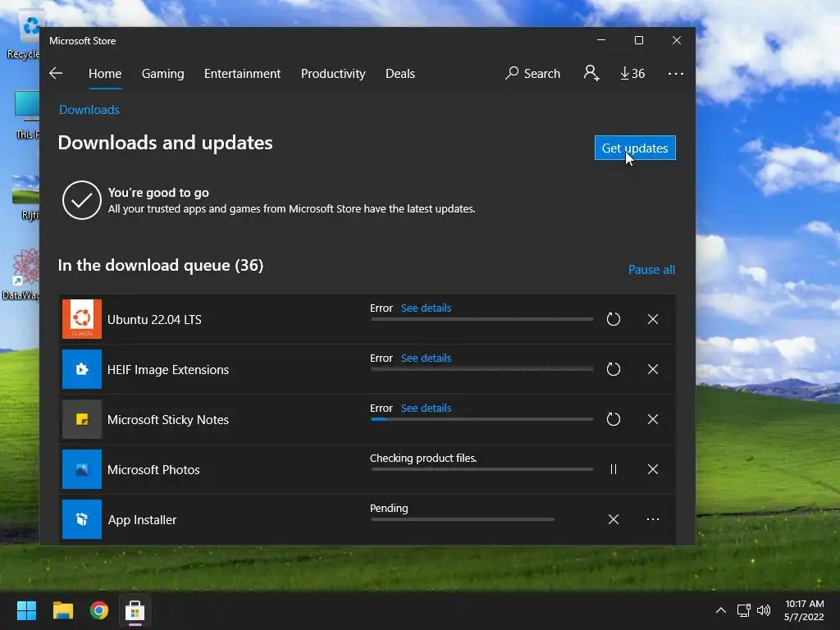This screenshot has height=630, width=840.
Task: Open the Search box in Store
Action: 532,73
